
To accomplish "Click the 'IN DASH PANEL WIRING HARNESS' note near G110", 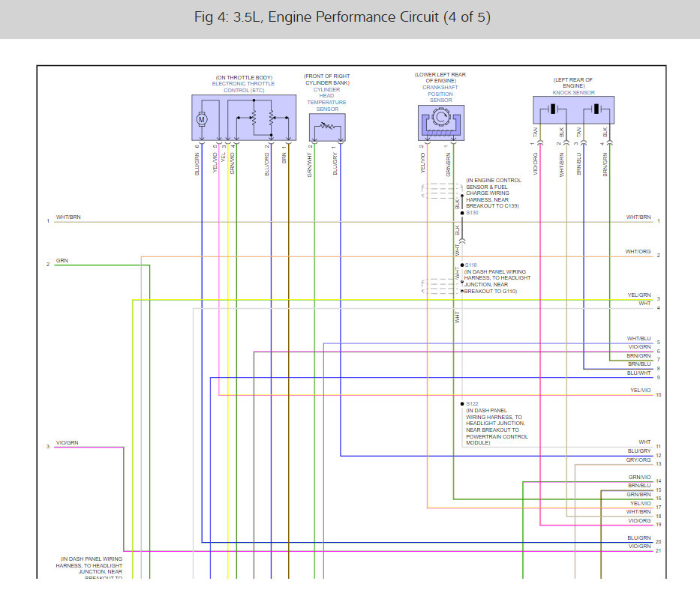I will tap(497, 281).
